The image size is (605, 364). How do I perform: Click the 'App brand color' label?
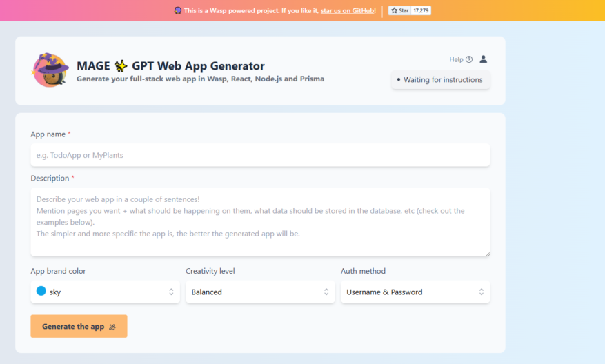point(58,271)
